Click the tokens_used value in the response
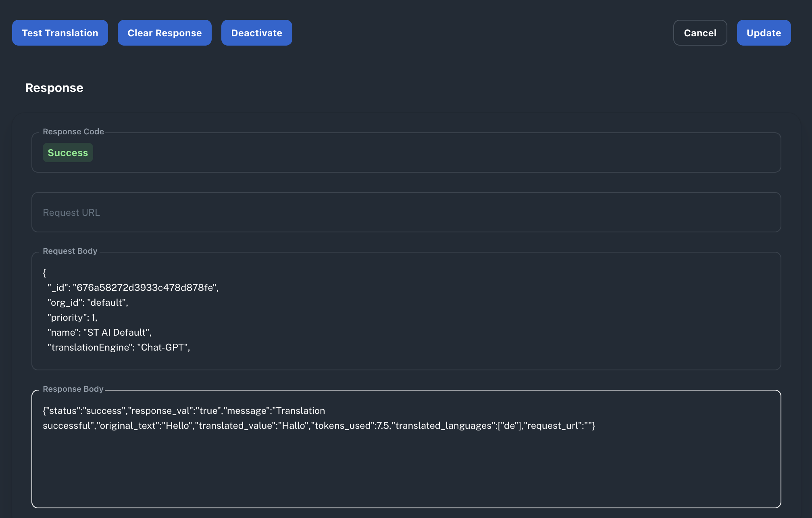 (x=383, y=425)
